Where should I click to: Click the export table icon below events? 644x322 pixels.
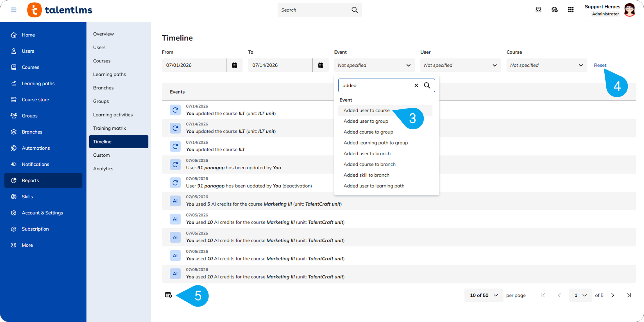(x=168, y=295)
